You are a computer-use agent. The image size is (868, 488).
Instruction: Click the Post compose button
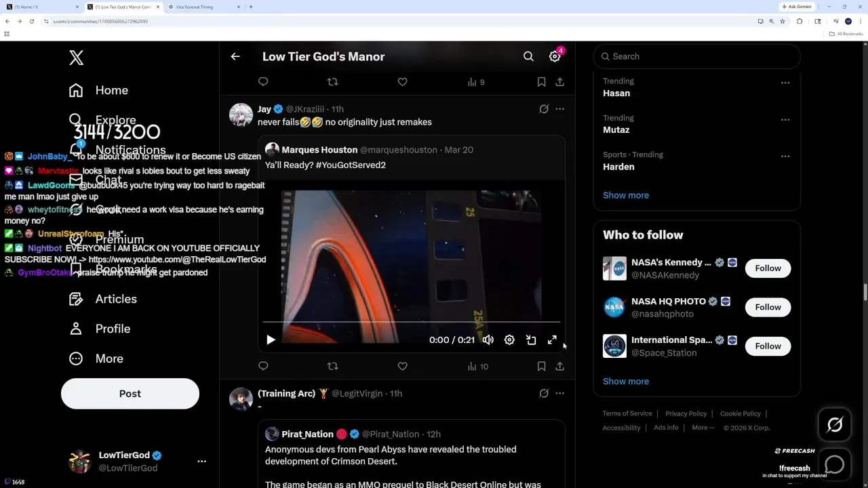[x=130, y=394]
